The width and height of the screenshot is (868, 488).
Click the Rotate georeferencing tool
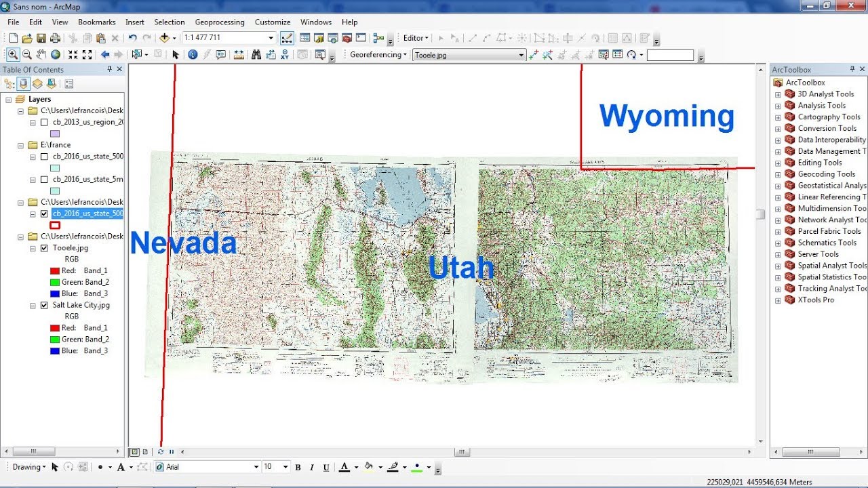point(632,55)
